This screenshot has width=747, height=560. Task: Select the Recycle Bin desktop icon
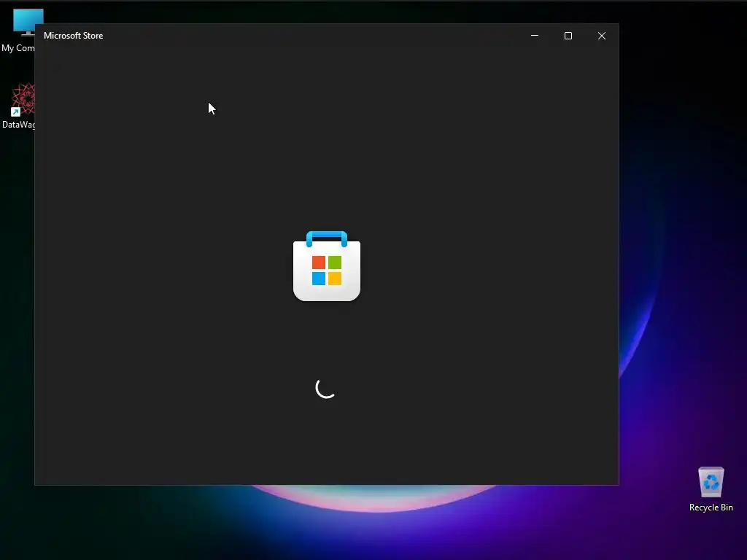tap(711, 489)
